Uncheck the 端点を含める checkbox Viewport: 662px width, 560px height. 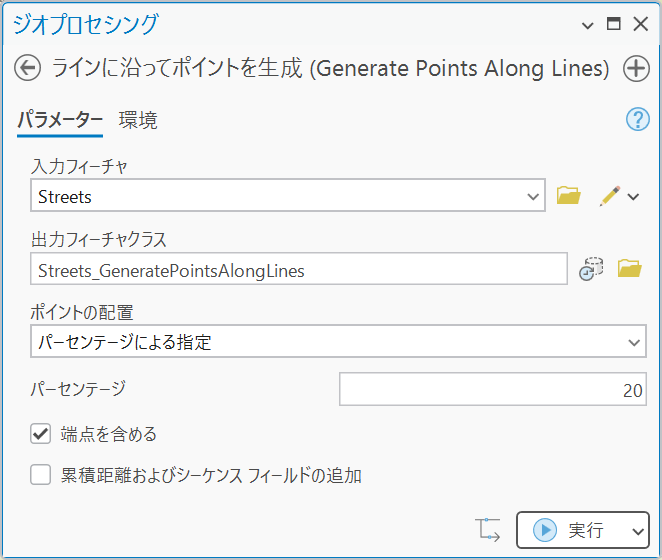point(41,434)
